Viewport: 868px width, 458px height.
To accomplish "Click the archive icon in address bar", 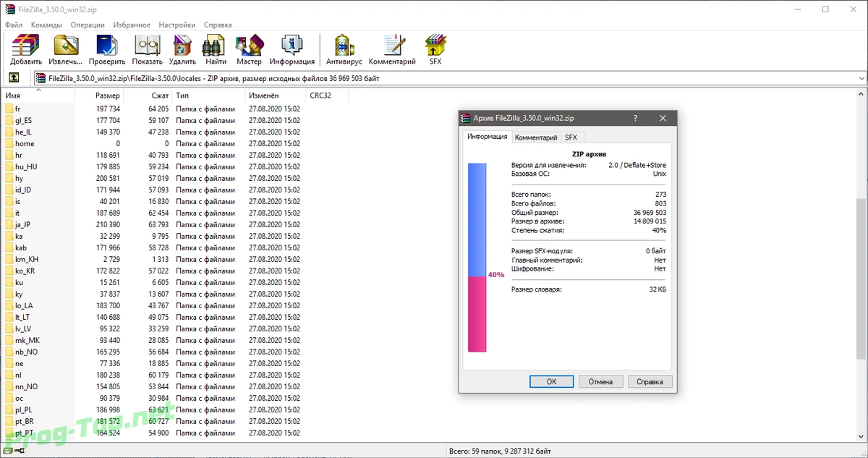I will coord(40,78).
